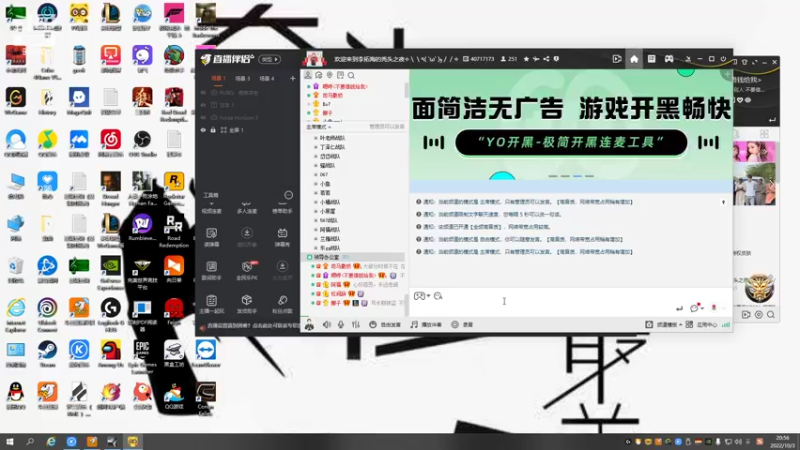
Task: Open the gamepad icon in YY title bar
Action: 668,59
